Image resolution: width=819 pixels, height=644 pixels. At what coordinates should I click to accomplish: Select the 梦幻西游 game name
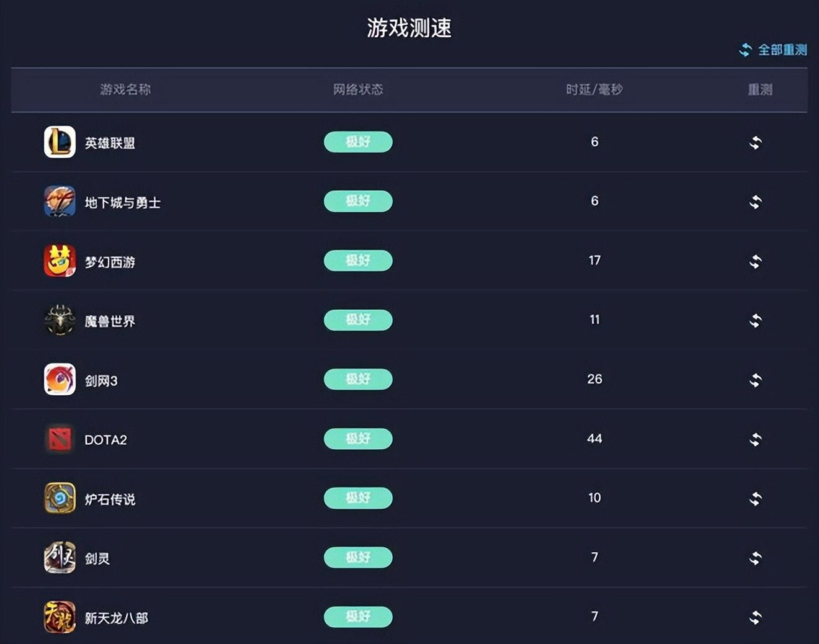[110, 262]
